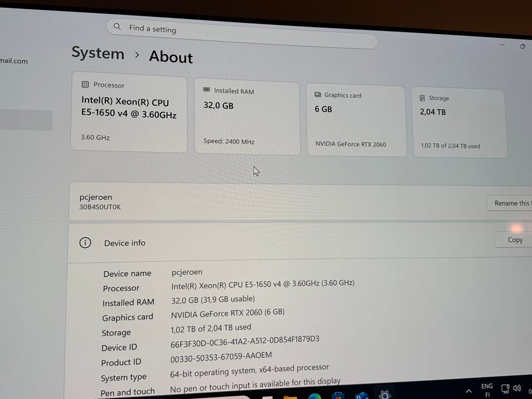
Task: Click the Speed: 2400 MHz text
Action: (x=229, y=141)
